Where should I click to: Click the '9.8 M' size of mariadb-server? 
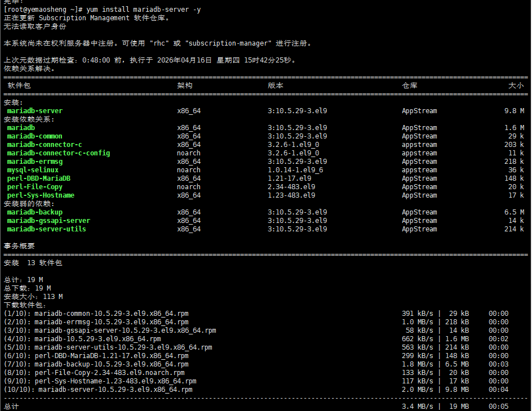(515, 111)
